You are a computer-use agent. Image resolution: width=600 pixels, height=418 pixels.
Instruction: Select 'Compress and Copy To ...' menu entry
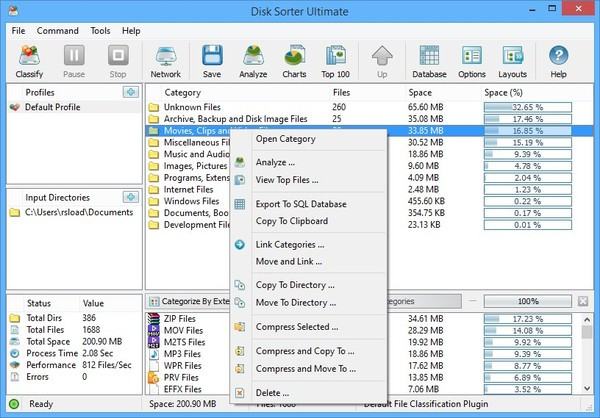[305, 351]
